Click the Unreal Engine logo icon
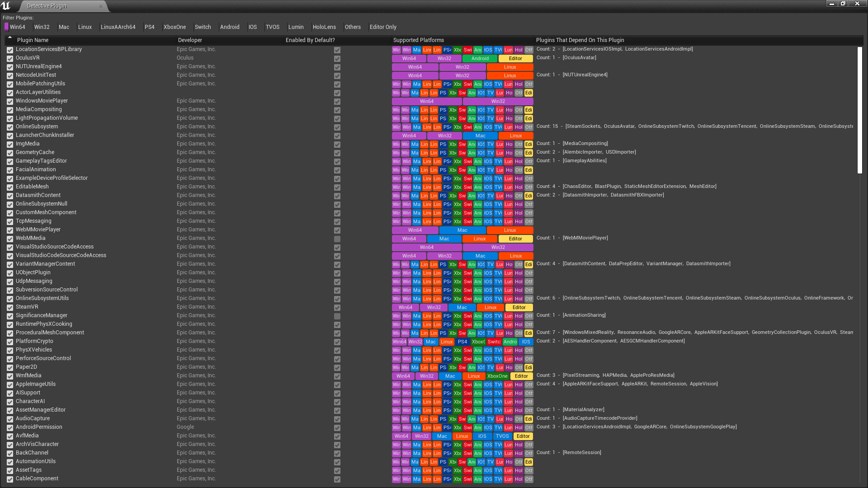The width and height of the screenshot is (868, 488). [6, 5]
